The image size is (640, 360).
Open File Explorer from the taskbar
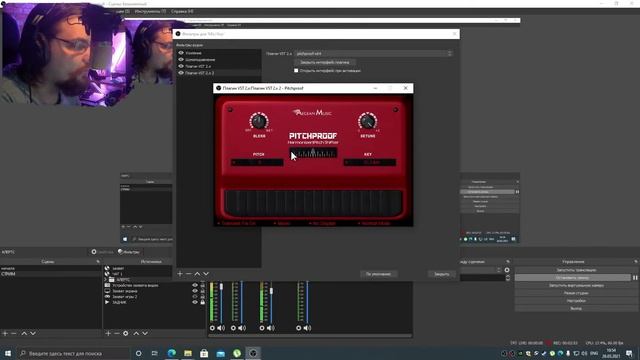188,353
